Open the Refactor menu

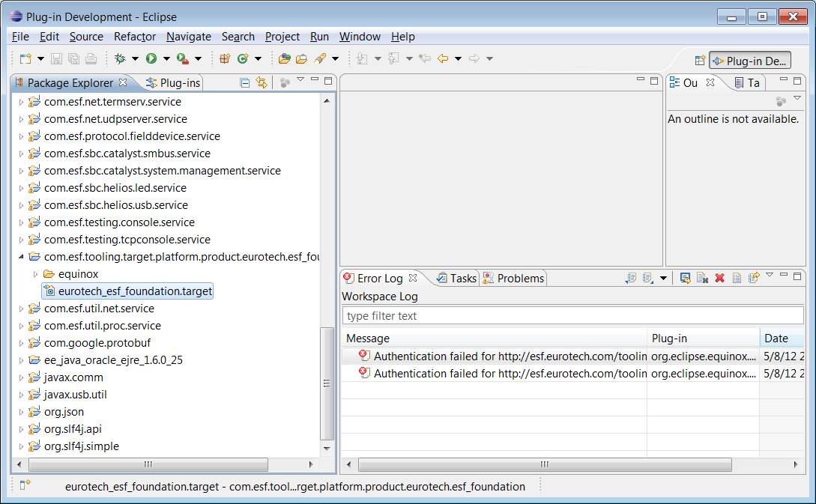point(135,37)
